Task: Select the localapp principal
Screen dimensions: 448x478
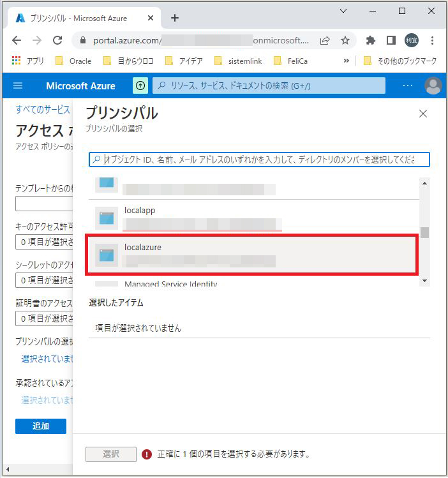Action: pos(253,218)
